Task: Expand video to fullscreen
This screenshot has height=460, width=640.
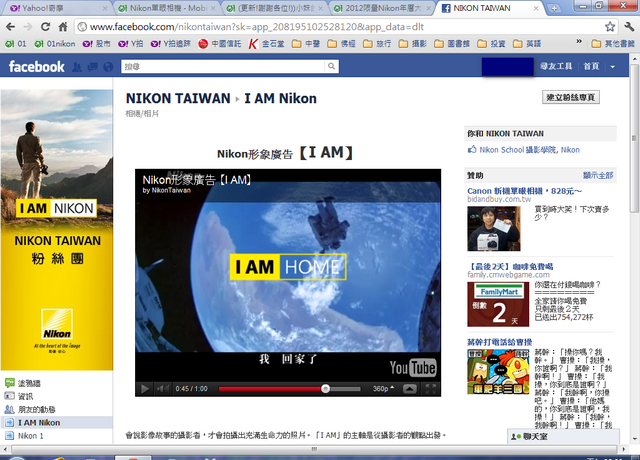Action: (431, 389)
